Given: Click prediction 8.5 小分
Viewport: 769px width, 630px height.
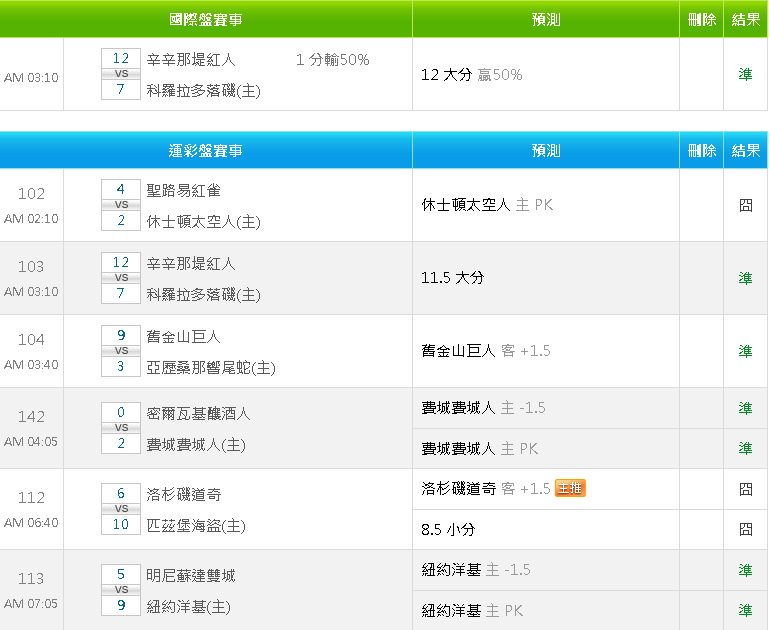Looking at the screenshot, I should coord(448,529).
